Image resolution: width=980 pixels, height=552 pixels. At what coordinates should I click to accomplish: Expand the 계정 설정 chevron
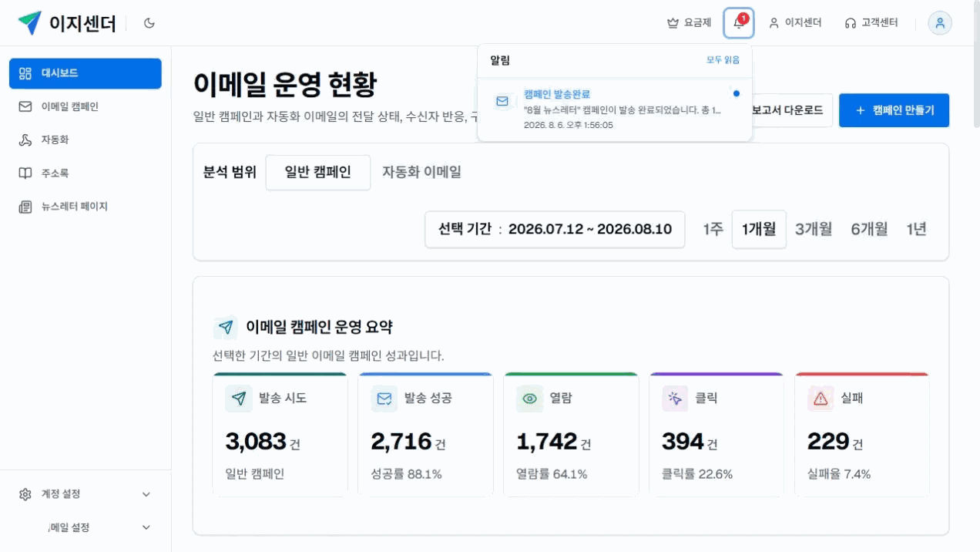click(x=146, y=494)
